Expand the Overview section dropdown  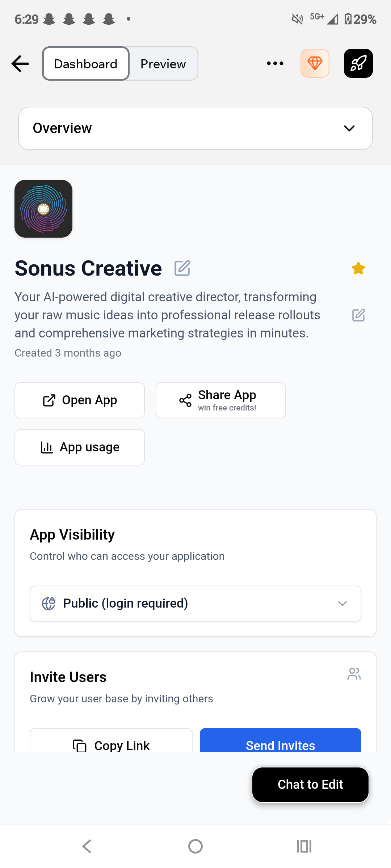point(195,128)
